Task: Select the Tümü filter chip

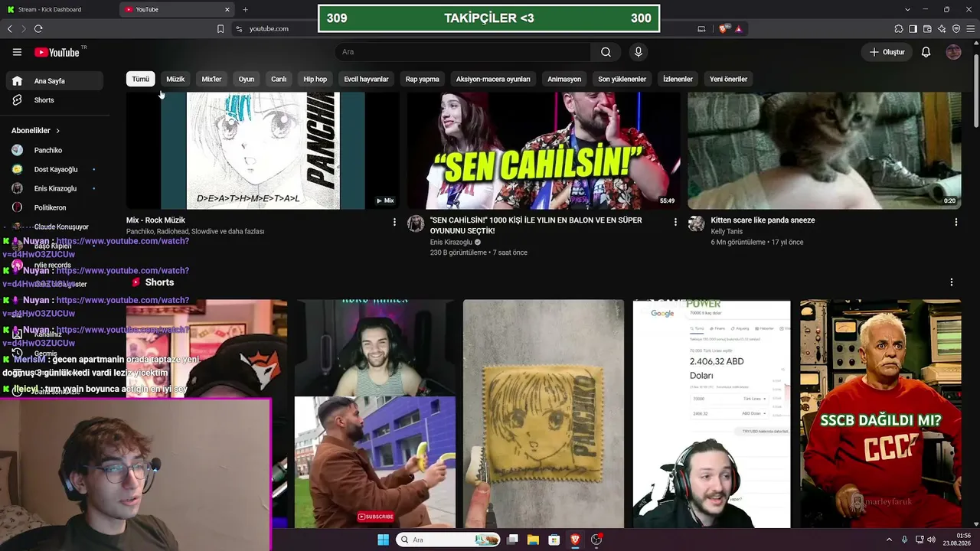Action: (x=141, y=79)
